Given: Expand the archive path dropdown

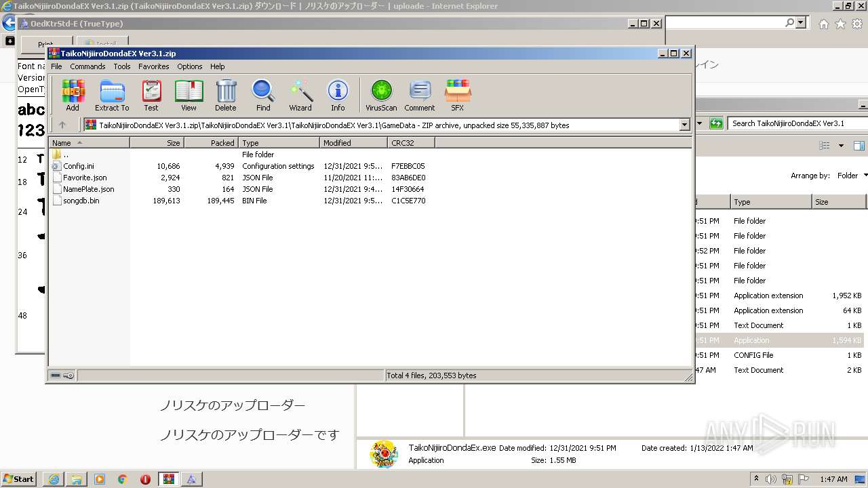Looking at the screenshot, I should (684, 125).
